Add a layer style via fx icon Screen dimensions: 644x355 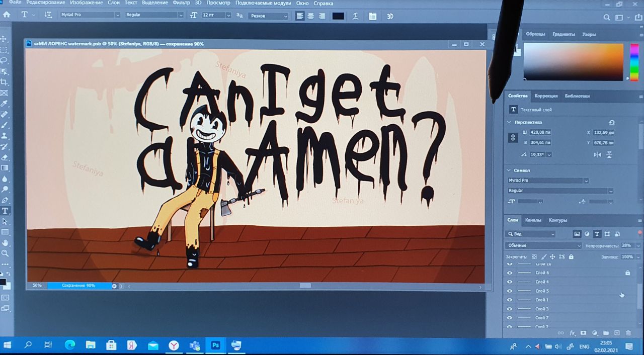tap(572, 333)
